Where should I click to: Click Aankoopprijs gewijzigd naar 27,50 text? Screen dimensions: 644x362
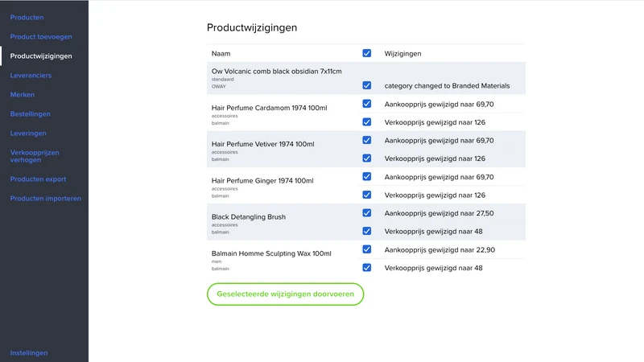439,213
